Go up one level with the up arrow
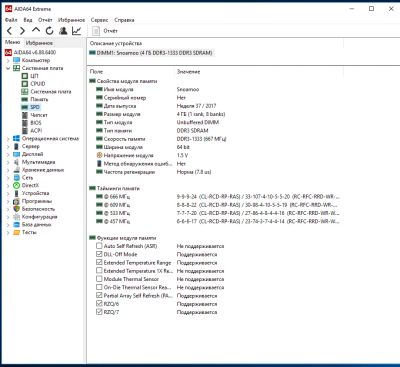The image size is (400, 367). (x=36, y=31)
